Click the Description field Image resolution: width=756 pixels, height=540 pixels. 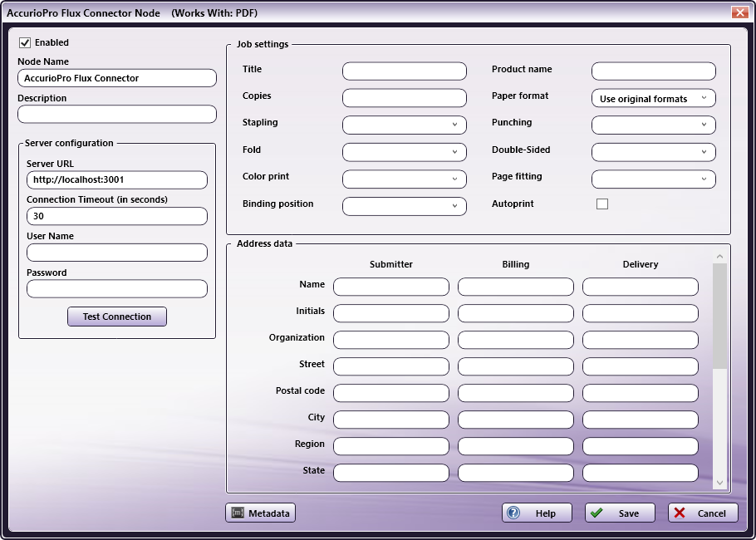[x=117, y=115]
